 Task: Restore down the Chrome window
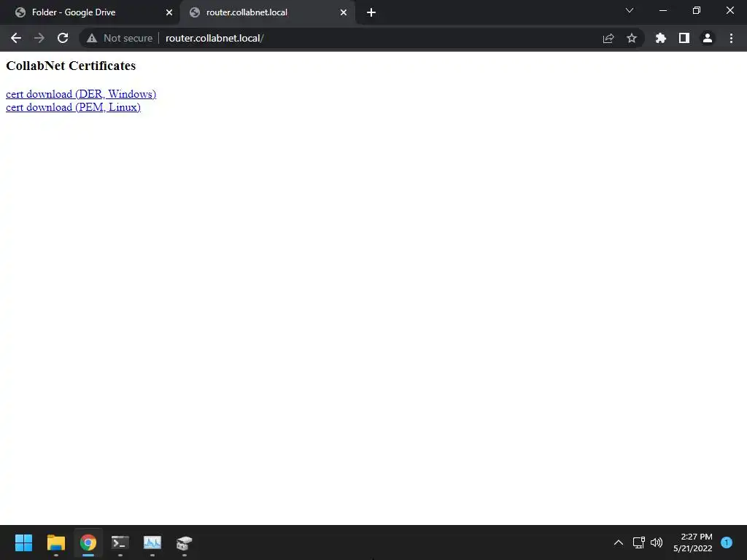tap(697, 10)
